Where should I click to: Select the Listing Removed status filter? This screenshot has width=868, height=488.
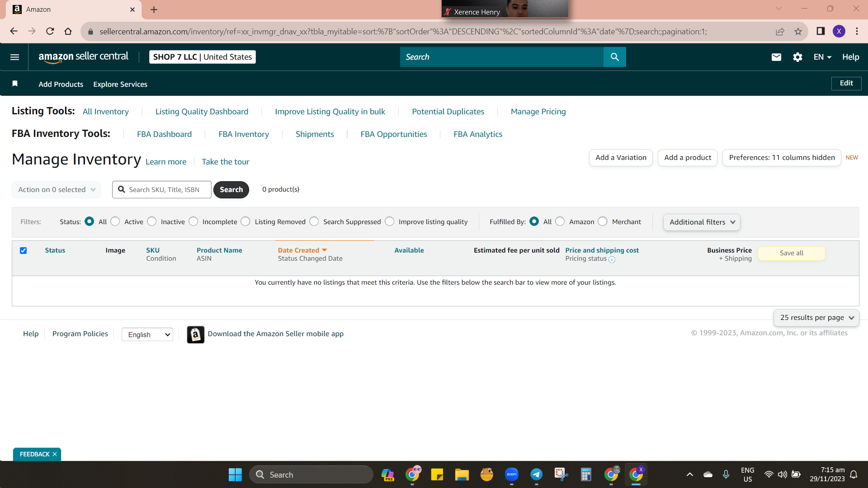(245, 221)
